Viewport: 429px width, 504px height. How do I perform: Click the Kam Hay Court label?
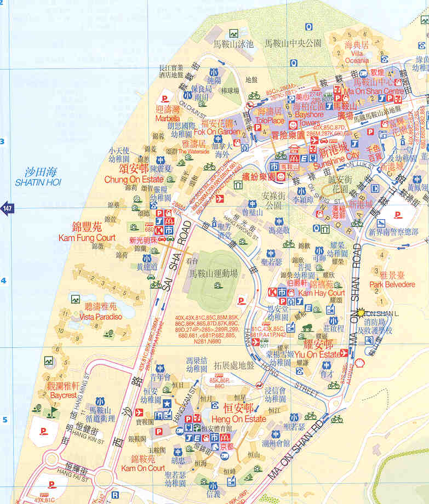pyautogui.click(x=322, y=293)
